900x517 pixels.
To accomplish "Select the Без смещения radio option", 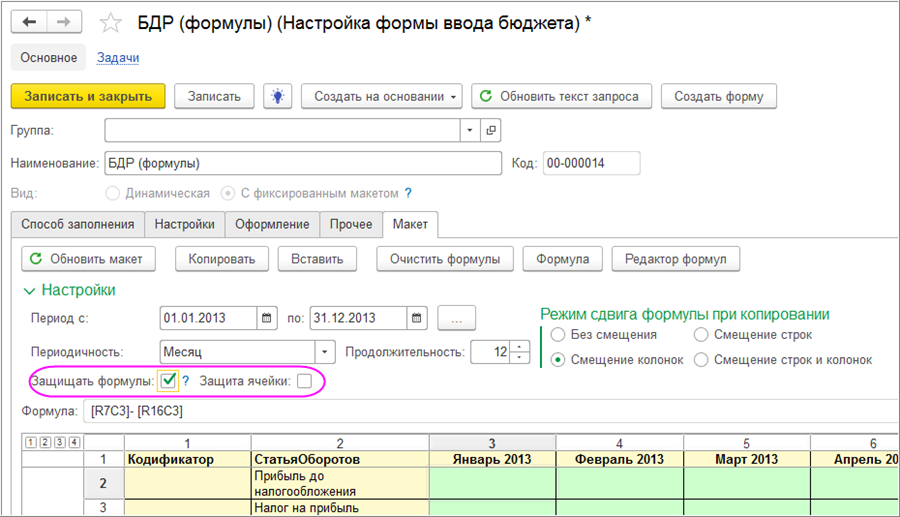I will tap(557, 335).
